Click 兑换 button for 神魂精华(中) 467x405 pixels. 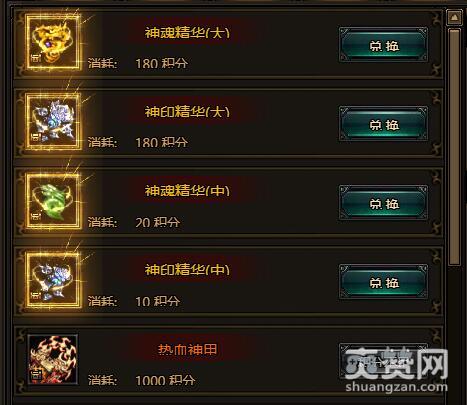[x=383, y=203]
